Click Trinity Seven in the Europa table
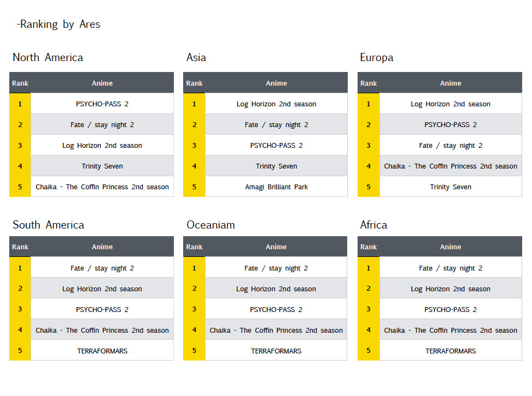This screenshot has height=396, width=532. point(450,187)
